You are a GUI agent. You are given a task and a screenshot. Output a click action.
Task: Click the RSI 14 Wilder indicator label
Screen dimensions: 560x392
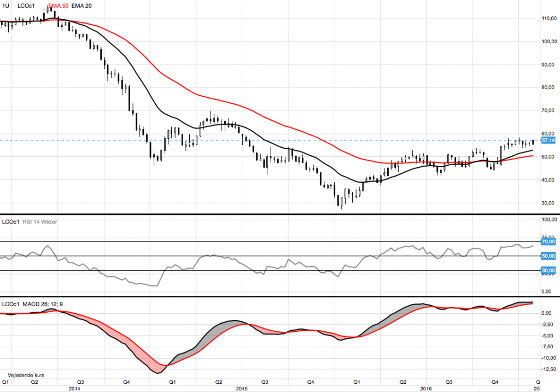tap(39, 222)
